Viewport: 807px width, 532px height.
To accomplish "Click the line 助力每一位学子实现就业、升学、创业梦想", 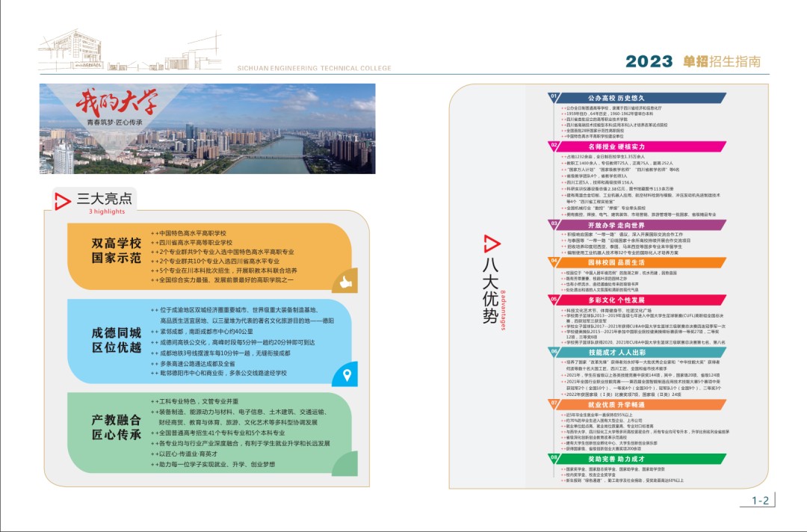I will (213, 465).
